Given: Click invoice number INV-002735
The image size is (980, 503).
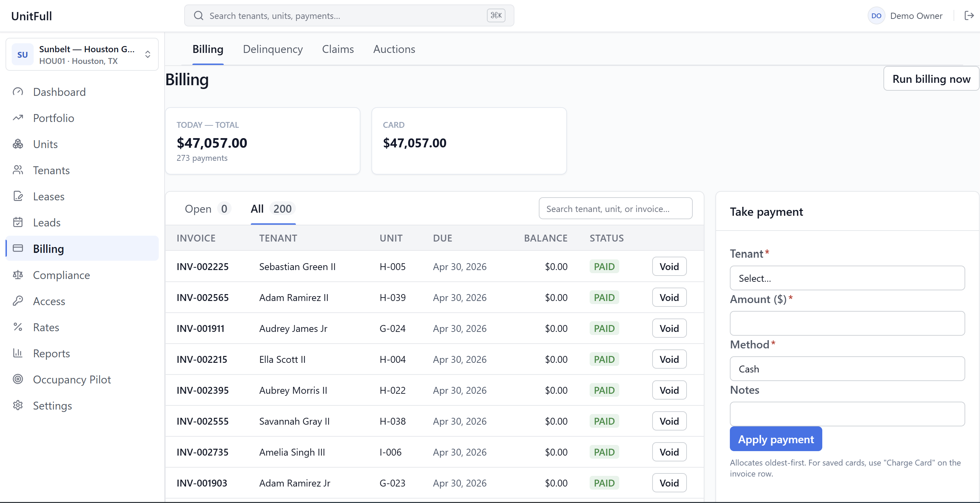Looking at the screenshot, I should coord(202,452).
